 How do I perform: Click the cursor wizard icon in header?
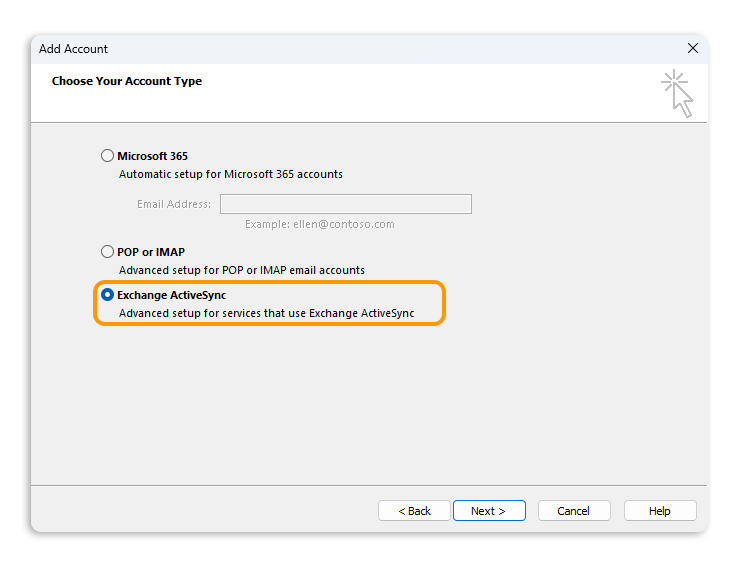pyautogui.click(x=677, y=93)
